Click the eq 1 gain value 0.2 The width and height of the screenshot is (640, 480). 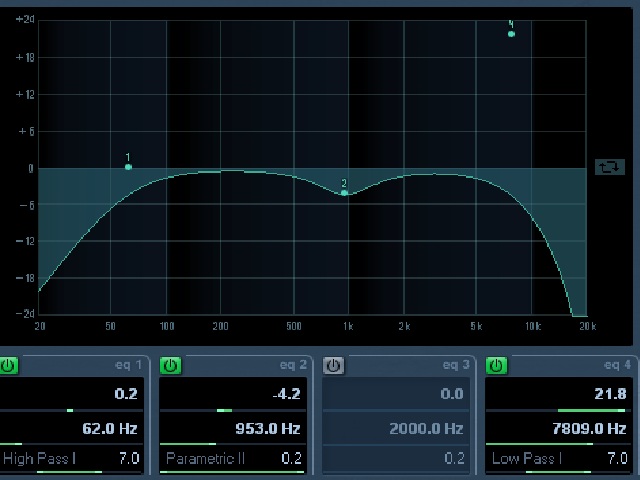126,394
